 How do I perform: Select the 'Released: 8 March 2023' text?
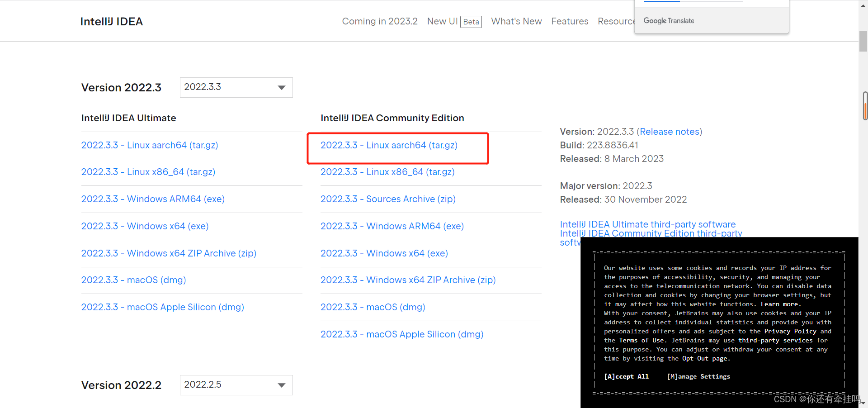pyautogui.click(x=612, y=159)
